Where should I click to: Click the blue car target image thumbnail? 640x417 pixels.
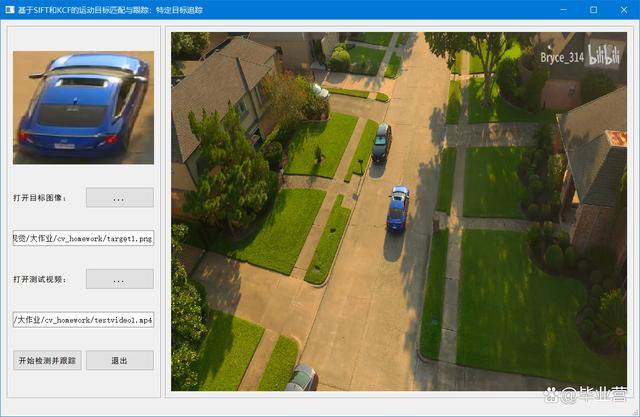(83, 108)
